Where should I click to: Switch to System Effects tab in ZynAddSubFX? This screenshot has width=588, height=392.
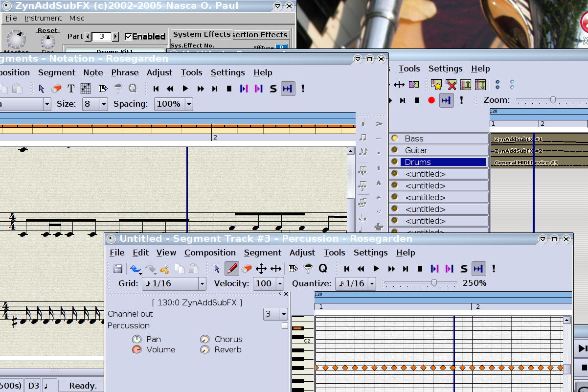[x=202, y=34]
